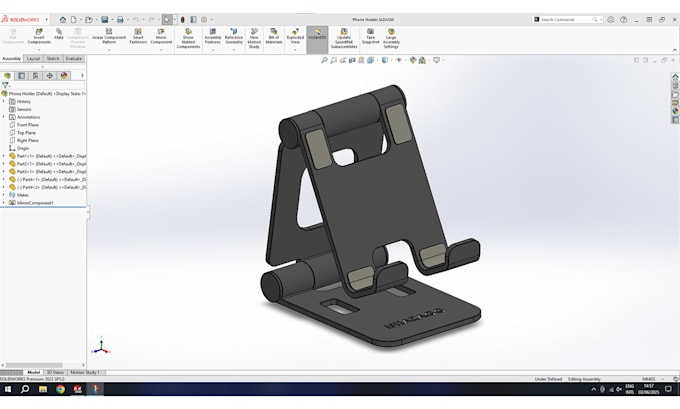The image size is (680, 409).
Task: Click Take Snapshot tool
Action: [x=370, y=36]
